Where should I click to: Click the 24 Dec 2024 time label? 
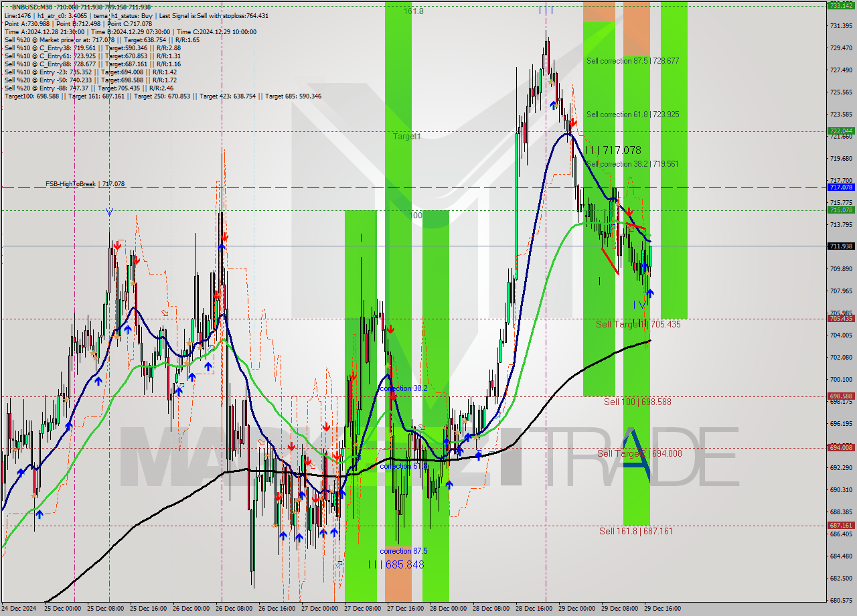[x=17, y=609]
